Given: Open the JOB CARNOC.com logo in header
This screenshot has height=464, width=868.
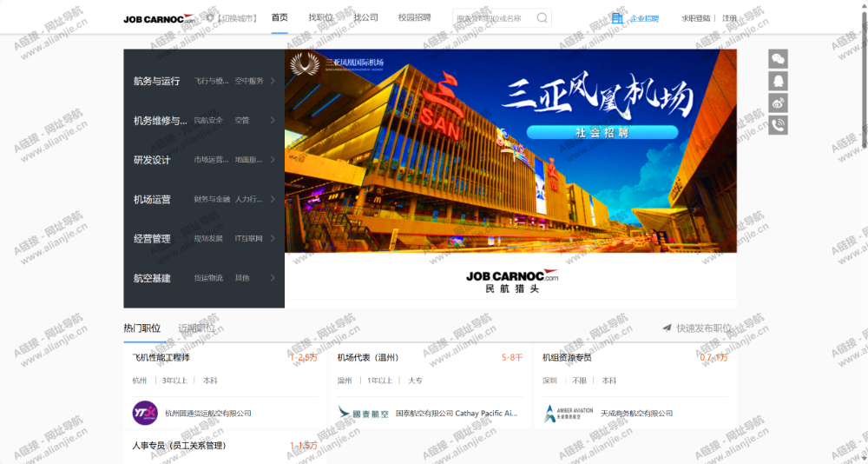Looking at the screenshot, I should pyautogui.click(x=159, y=19).
